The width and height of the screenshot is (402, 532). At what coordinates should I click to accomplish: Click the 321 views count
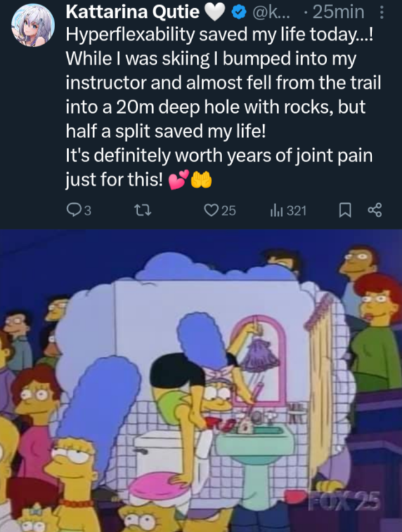(x=297, y=211)
